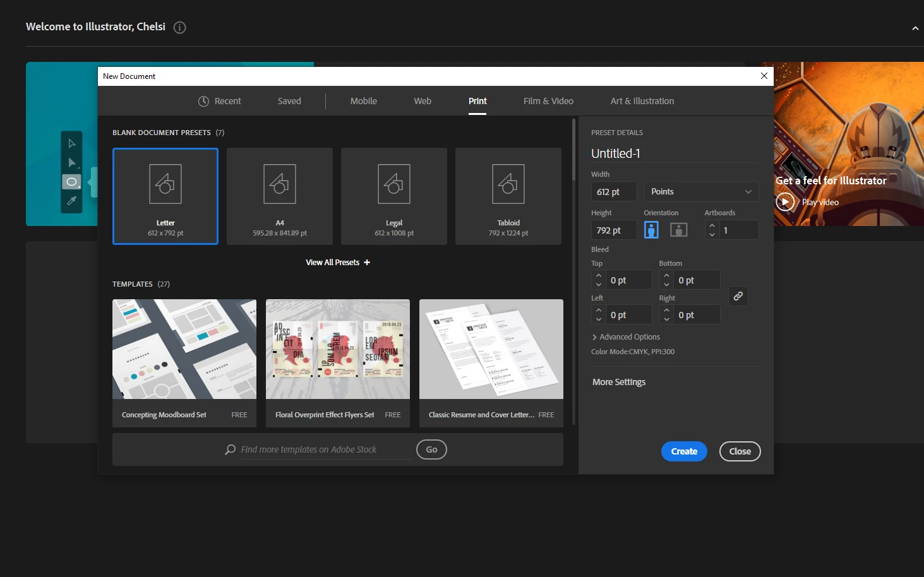Click the magnifier icon in template search
The width and height of the screenshot is (924, 577).
(231, 449)
